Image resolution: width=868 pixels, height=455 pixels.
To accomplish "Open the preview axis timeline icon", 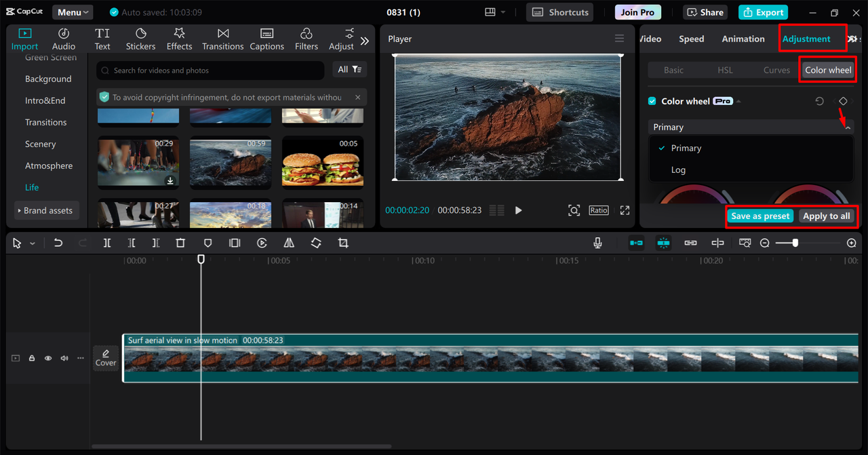I will [x=745, y=243].
